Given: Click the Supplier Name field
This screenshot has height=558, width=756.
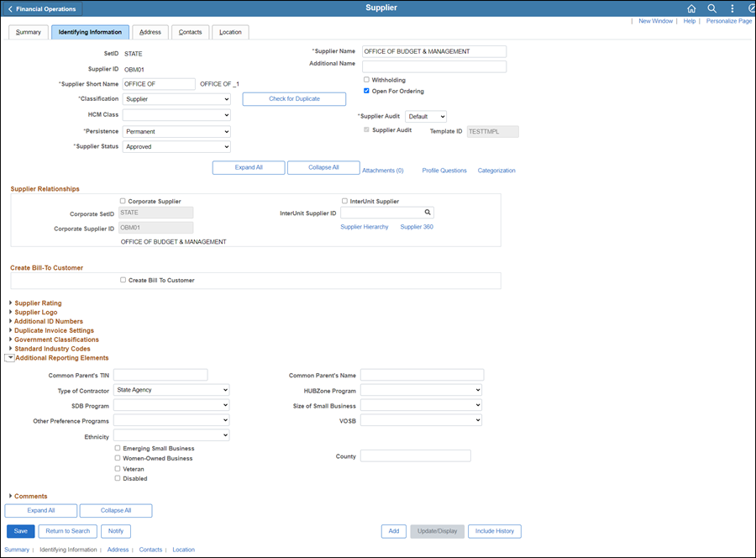Looking at the screenshot, I should [434, 51].
